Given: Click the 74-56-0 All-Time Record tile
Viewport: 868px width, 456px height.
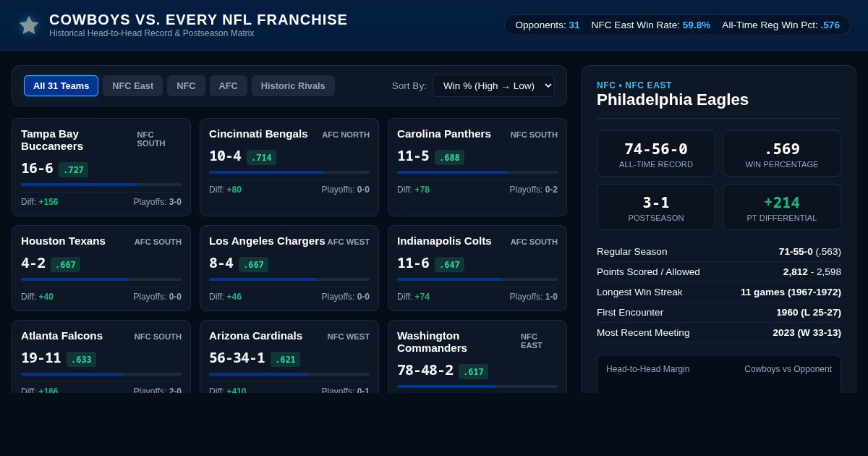Looking at the screenshot, I should coord(656,153).
